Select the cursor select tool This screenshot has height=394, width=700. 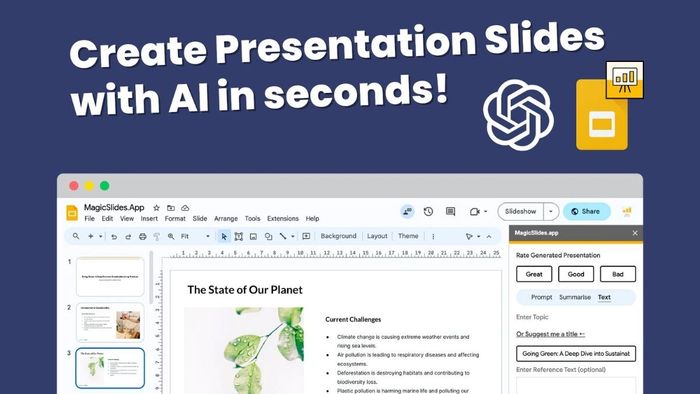224,236
